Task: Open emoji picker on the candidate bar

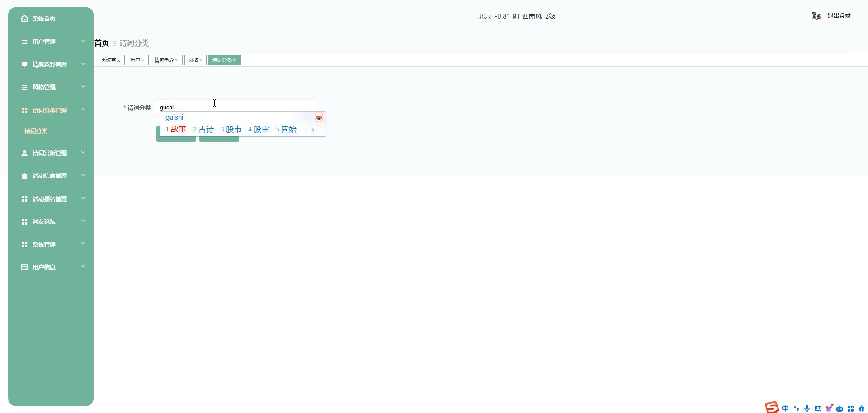Action: point(319,117)
